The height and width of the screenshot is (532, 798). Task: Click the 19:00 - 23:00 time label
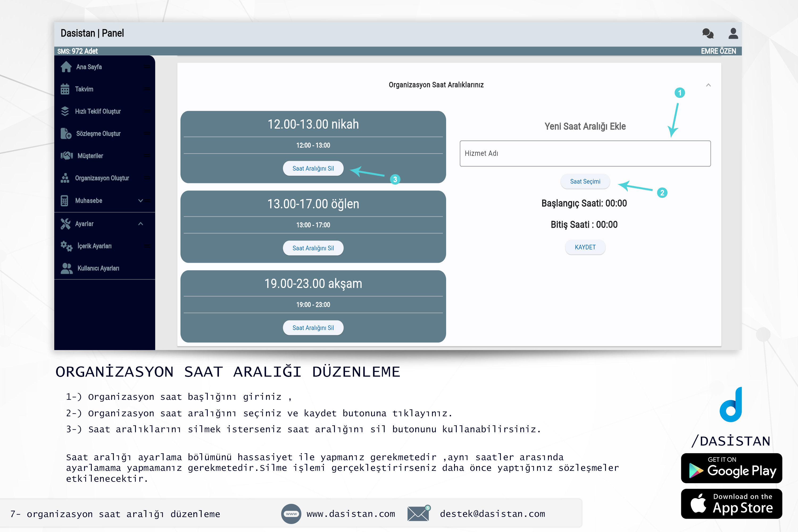tap(313, 305)
